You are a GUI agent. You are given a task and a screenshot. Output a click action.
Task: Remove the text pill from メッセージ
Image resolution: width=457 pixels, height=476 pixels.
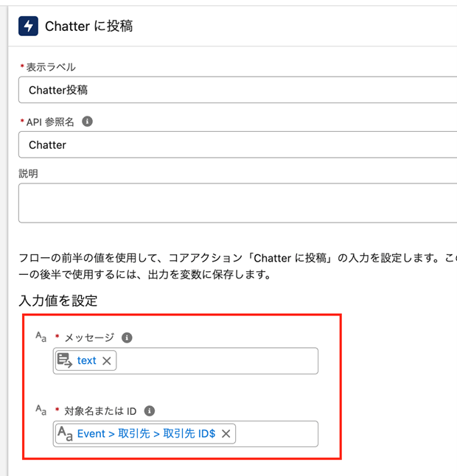107,361
